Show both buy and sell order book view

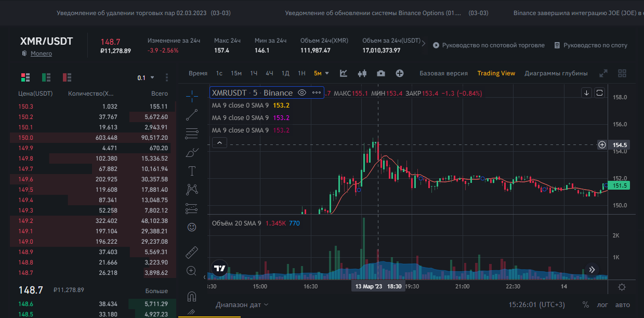[x=25, y=77]
